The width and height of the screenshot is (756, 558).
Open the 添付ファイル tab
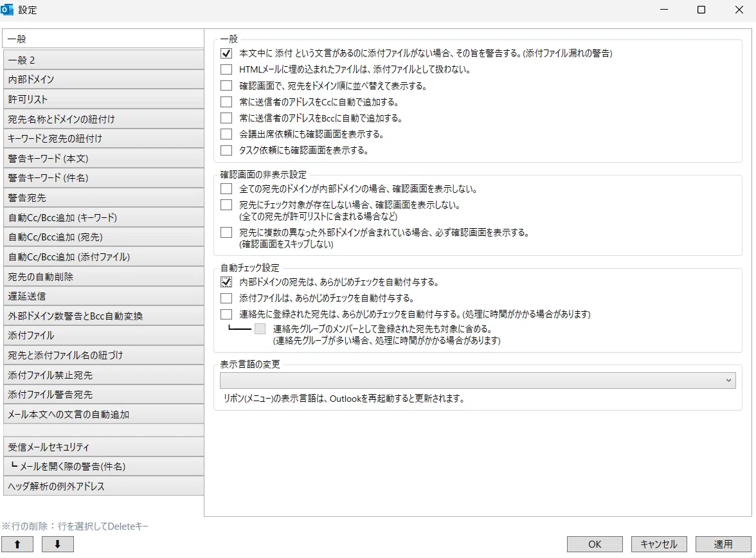point(103,336)
